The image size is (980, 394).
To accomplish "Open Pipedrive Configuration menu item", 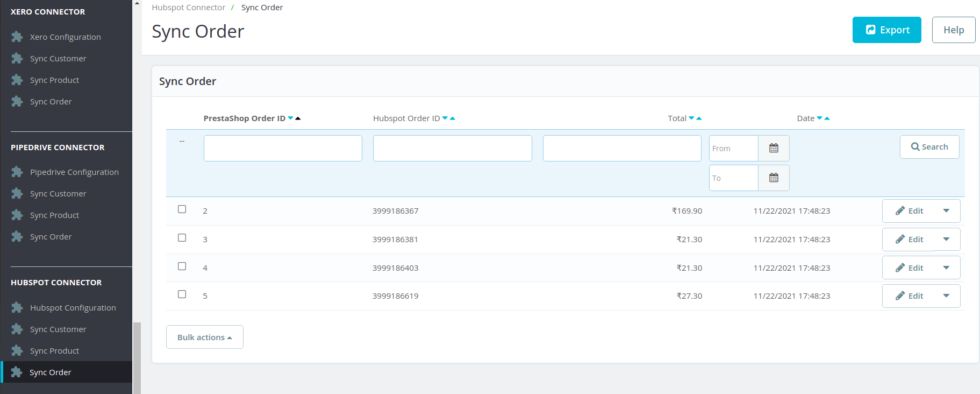I will pos(74,172).
